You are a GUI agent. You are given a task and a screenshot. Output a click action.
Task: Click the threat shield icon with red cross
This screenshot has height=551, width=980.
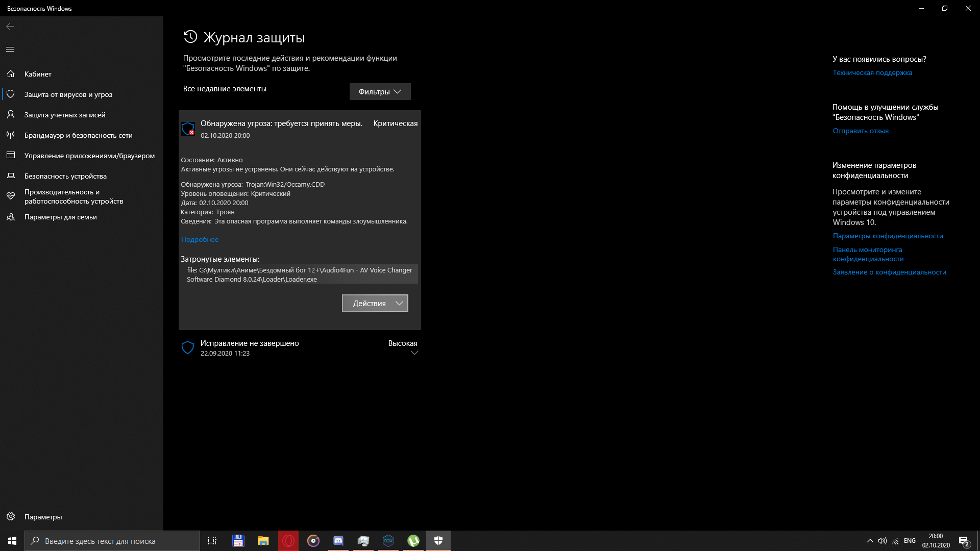(188, 129)
